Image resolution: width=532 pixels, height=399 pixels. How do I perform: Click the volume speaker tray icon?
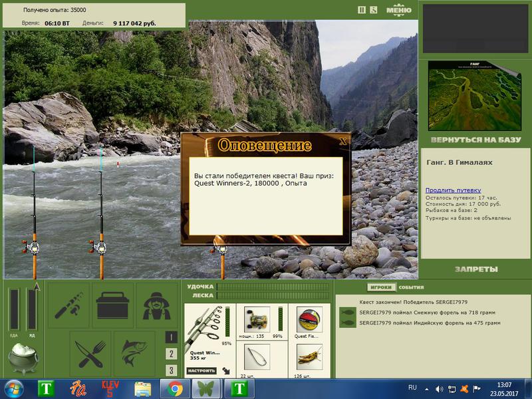pos(439,389)
